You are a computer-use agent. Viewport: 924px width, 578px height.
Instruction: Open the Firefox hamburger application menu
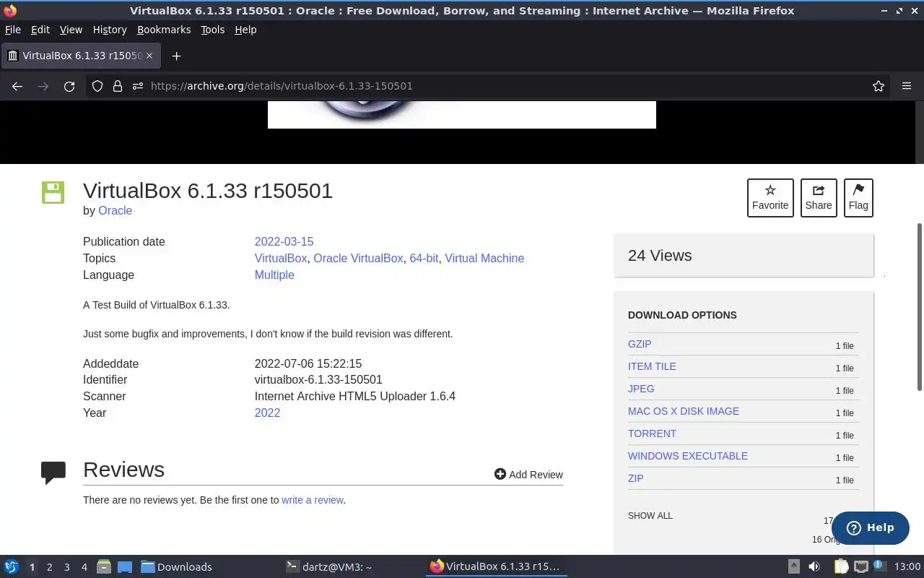[907, 86]
